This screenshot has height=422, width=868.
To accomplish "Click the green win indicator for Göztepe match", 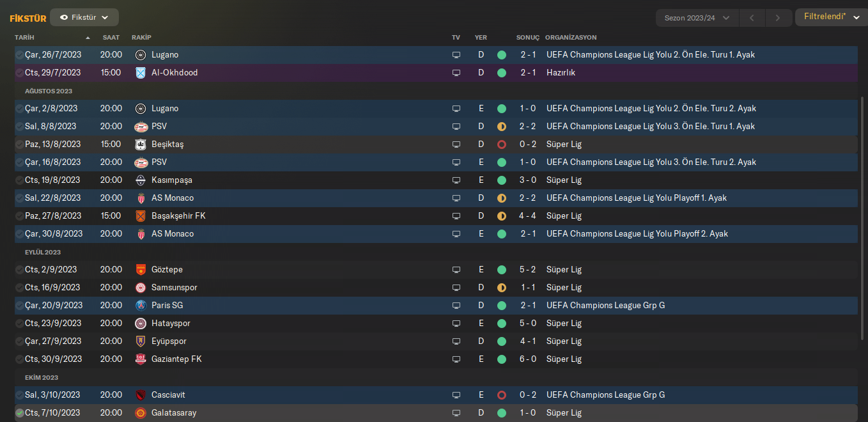I will [x=502, y=270].
